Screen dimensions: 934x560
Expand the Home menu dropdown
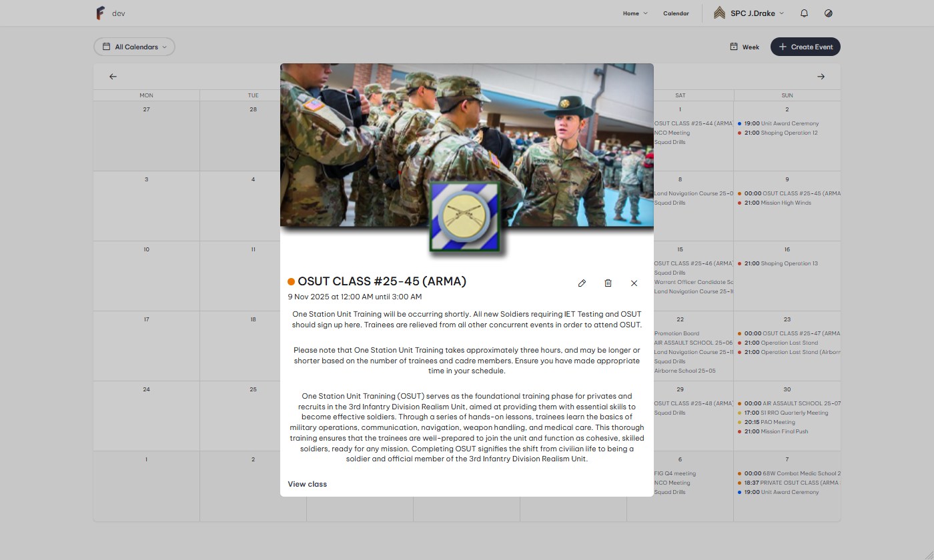[x=634, y=13]
